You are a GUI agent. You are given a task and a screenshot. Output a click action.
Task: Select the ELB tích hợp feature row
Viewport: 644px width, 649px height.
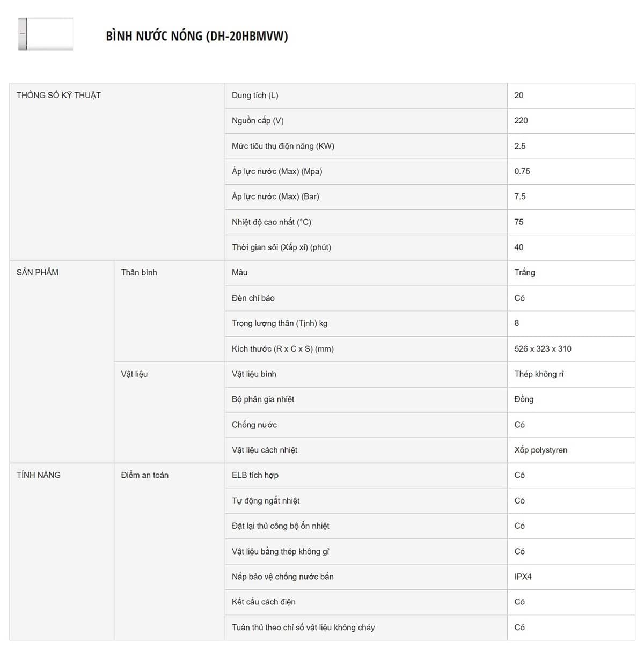255,475
